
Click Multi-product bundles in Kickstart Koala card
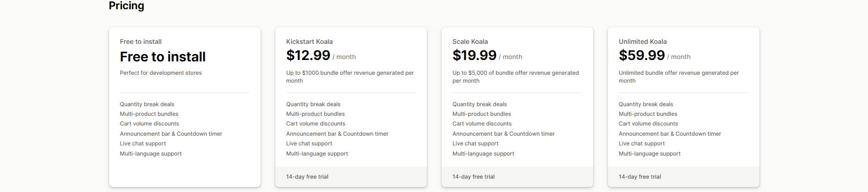click(315, 114)
